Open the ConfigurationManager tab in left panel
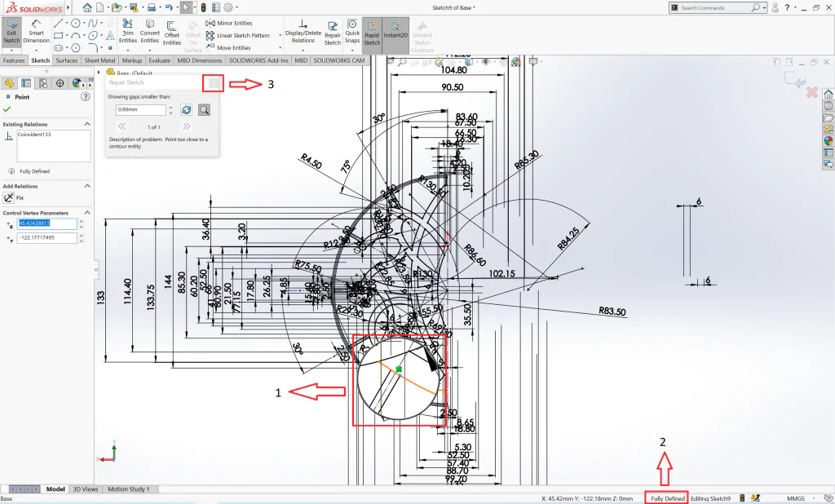The image size is (835, 504). (42, 83)
